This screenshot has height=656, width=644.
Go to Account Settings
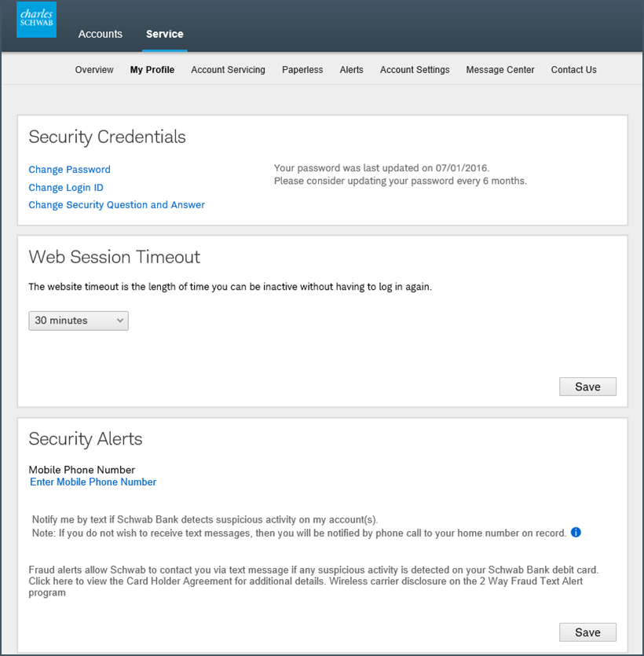coord(415,69)
